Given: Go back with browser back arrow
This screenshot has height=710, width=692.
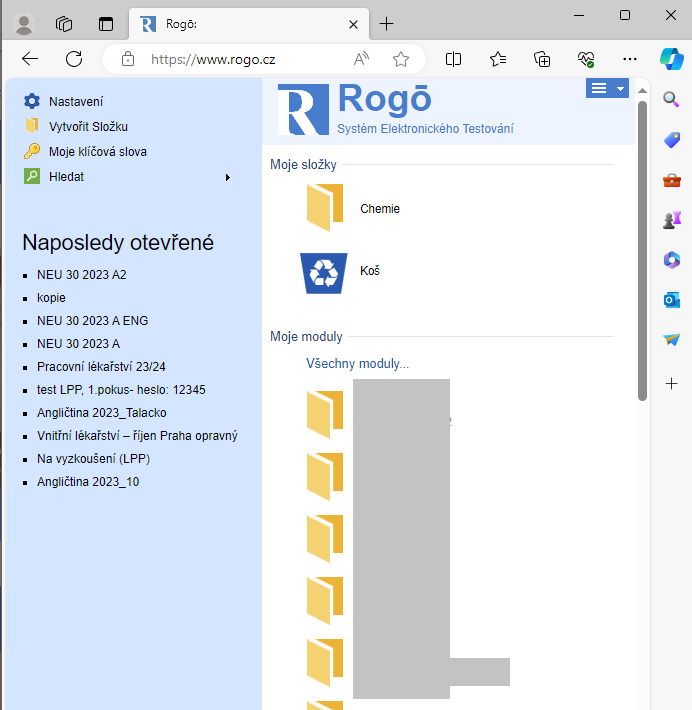Looking at the screenshot, I should tap(30, 59).
